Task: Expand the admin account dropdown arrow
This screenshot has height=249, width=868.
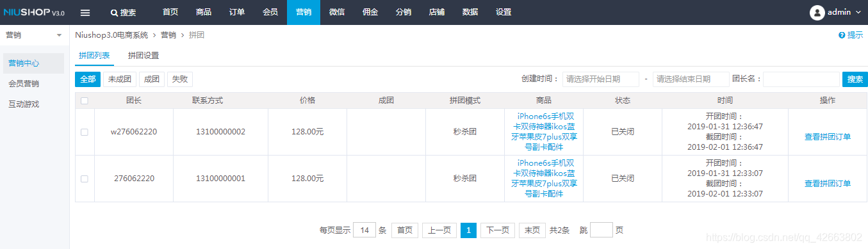Action: [858, 12]
